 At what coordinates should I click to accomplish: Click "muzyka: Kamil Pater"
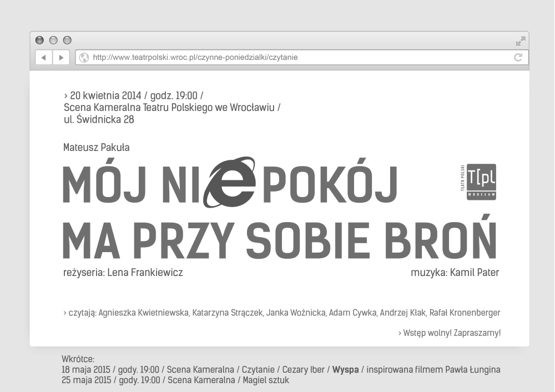455,272
